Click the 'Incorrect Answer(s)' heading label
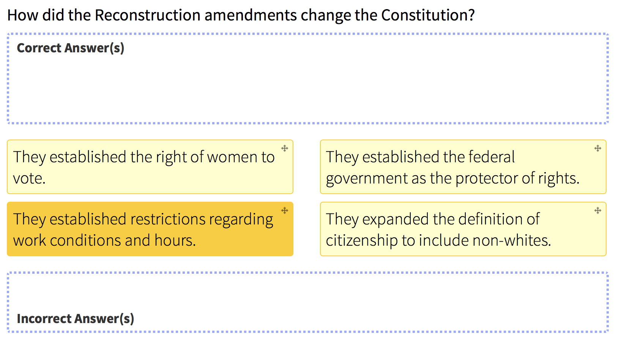624x364 pixels. tap(76, 319)
